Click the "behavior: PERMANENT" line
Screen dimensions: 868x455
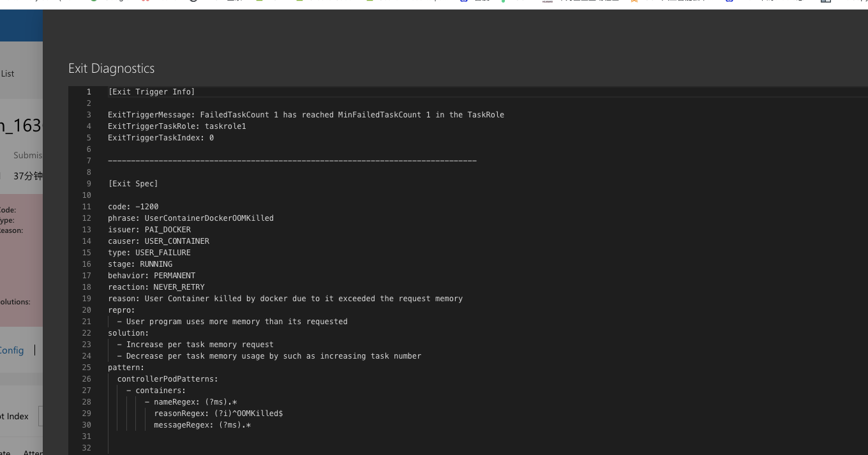(151, 276)
